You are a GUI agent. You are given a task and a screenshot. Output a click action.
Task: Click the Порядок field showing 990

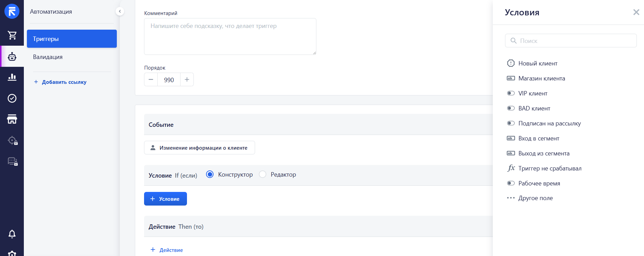(x=169, y=79)
